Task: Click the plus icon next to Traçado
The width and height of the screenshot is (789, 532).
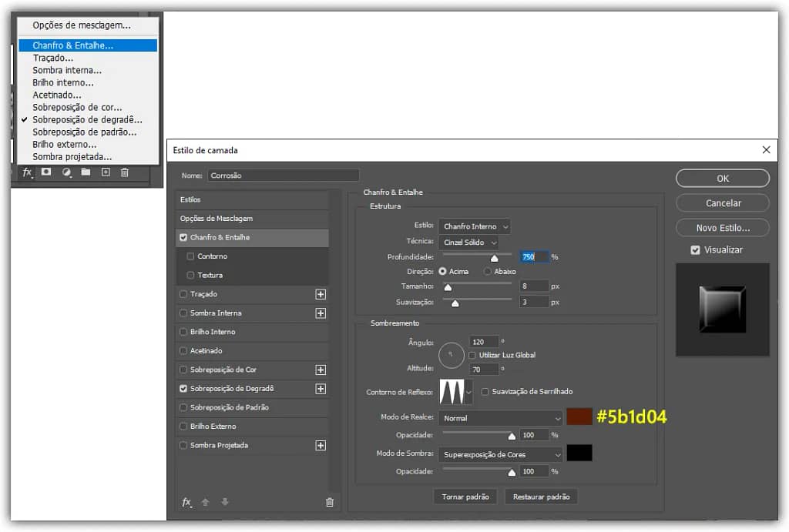Action: point(321,294)
